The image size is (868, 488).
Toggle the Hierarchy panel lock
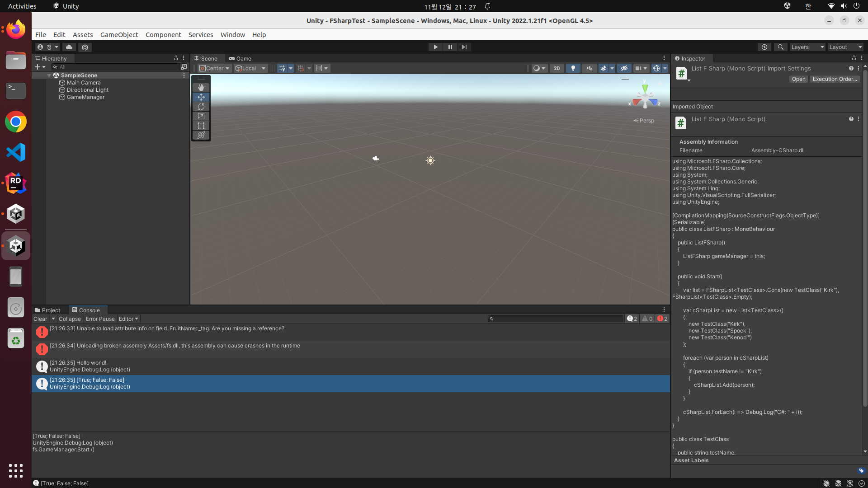[176, 58]
